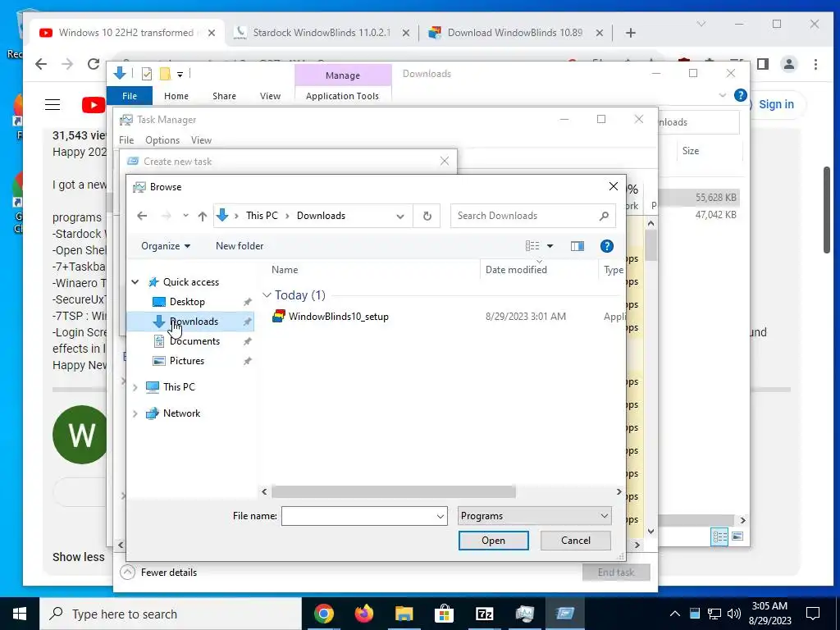
Task: Click the recent locations dropdown arrow
Action: [185, 216]
